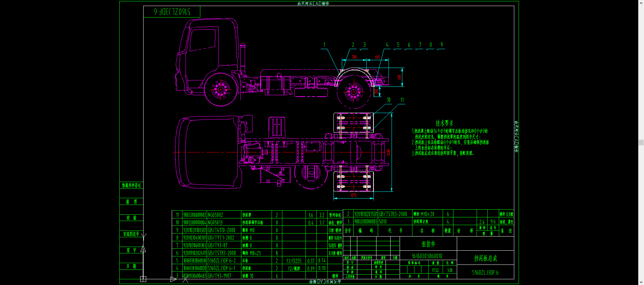Click the "代号" column header

tap(395, 231)
